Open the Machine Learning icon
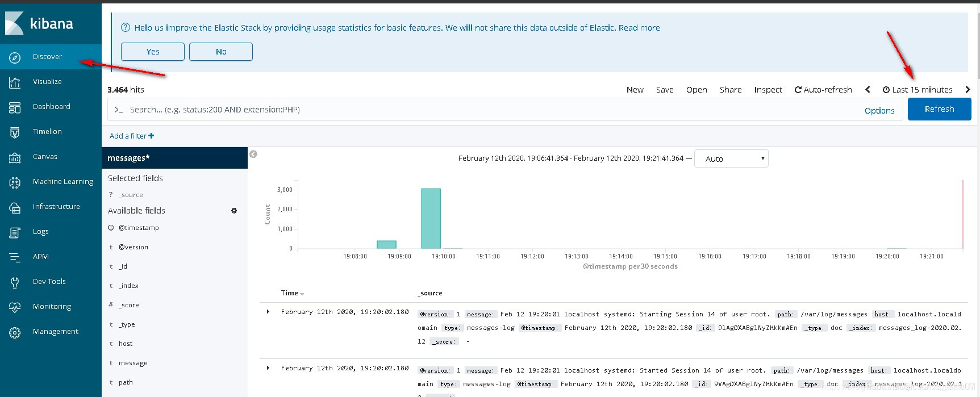980x397 pixels. point(15,182)
